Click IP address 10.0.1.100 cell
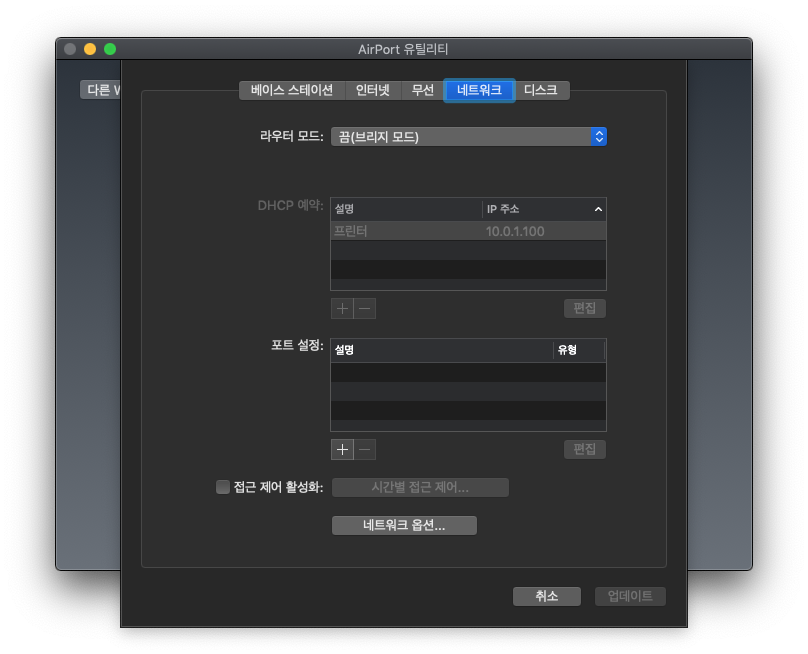This screenshot has width=808, height=654. [515, 231]
